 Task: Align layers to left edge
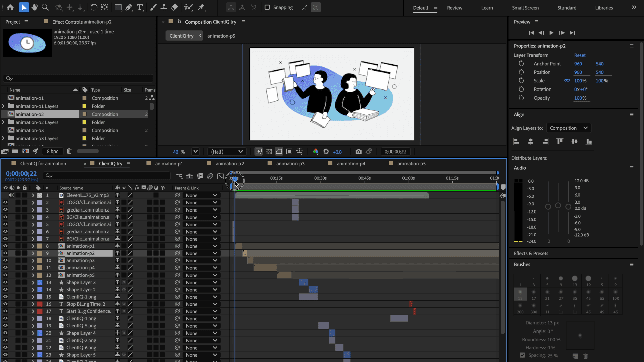pos(516,141)
